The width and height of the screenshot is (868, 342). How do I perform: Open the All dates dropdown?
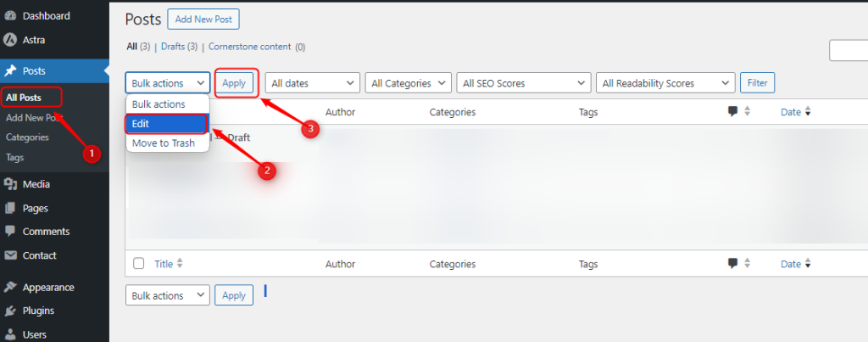pyautogui.click(x=313, y=83)
